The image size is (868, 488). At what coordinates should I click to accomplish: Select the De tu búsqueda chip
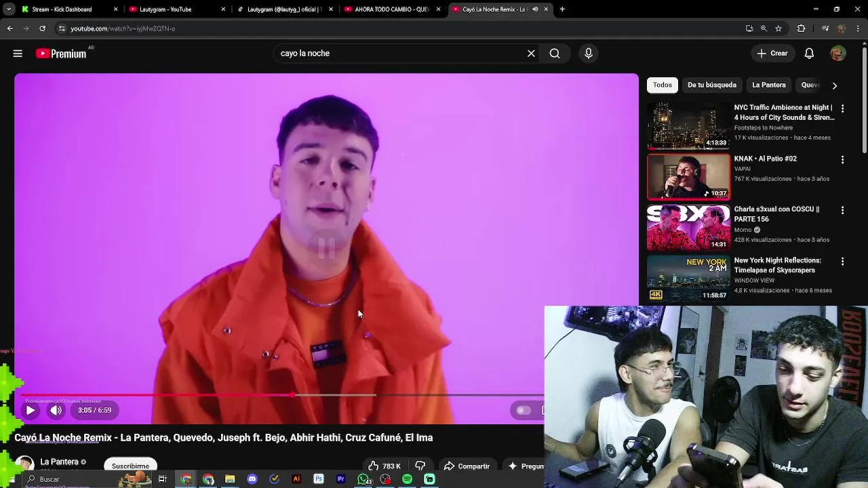tap(712, 85)
